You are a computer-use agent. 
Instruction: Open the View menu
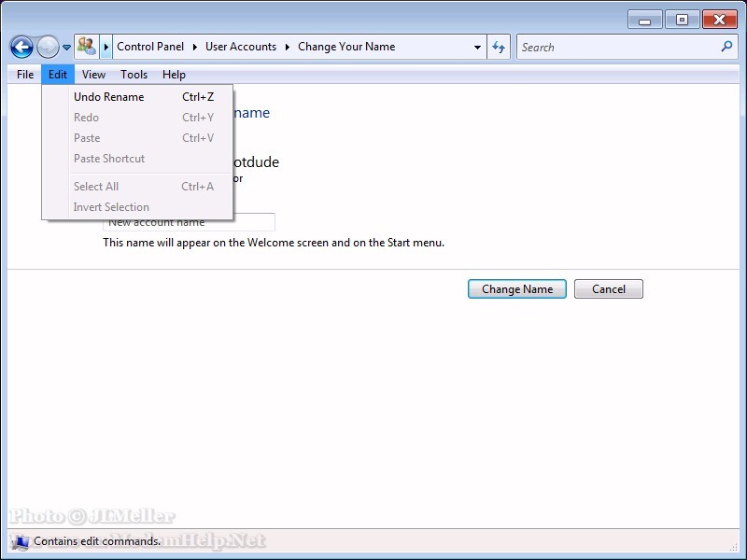93,75
